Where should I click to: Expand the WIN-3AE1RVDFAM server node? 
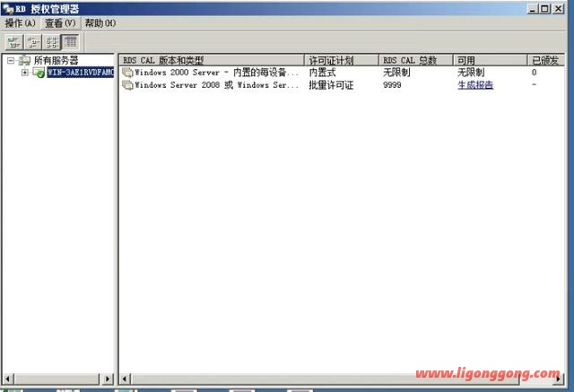tap(24, 72)
